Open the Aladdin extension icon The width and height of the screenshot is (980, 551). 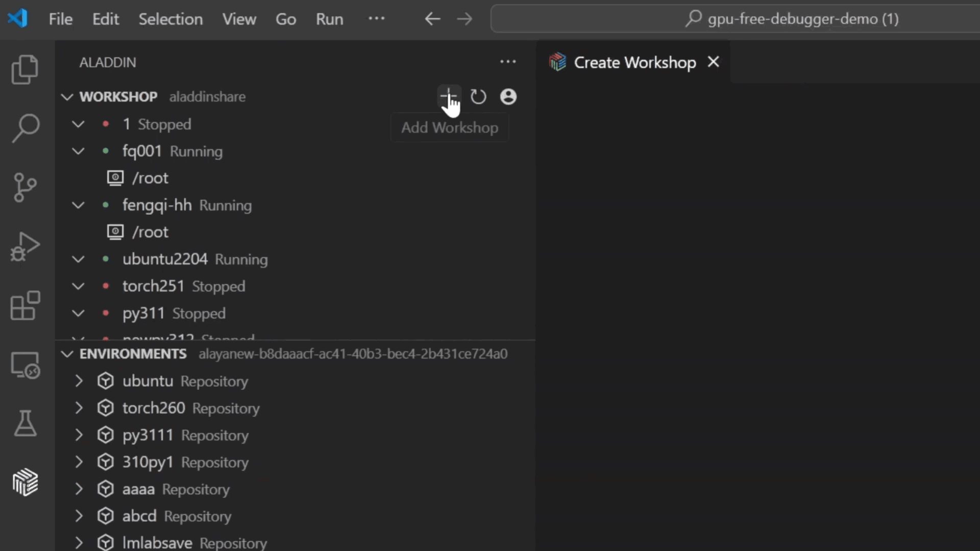[x=24, y=482]
